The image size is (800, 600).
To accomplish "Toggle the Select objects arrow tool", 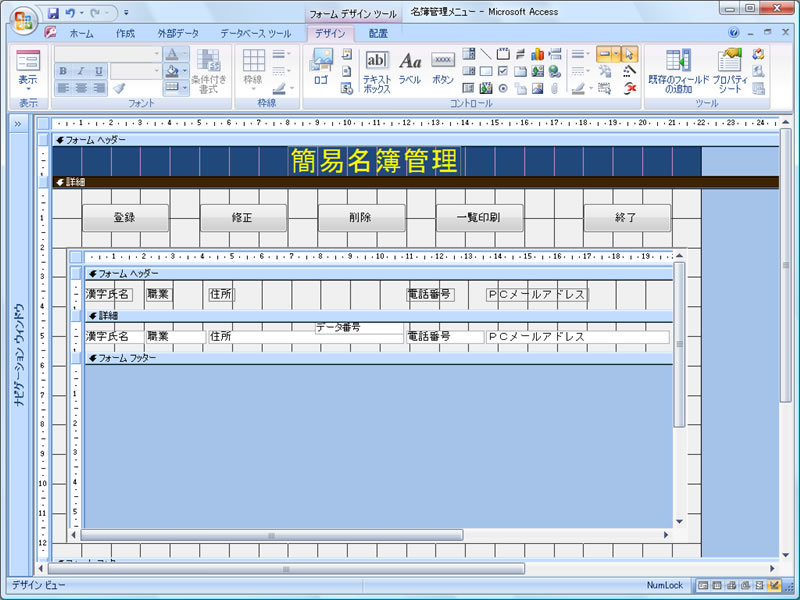I will coord(629,54).
